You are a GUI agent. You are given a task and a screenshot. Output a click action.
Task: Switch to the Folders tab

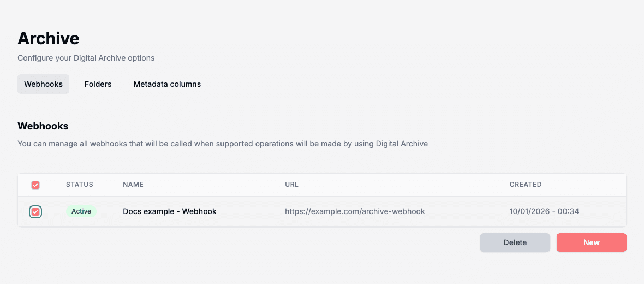(x=98, y=84)
